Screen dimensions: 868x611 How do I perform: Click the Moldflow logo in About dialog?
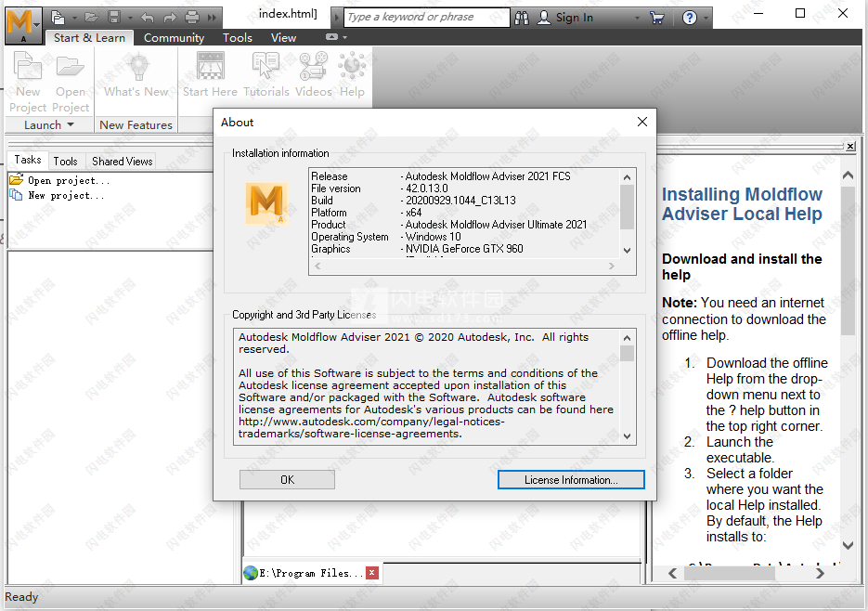click(x=266, y=203)
